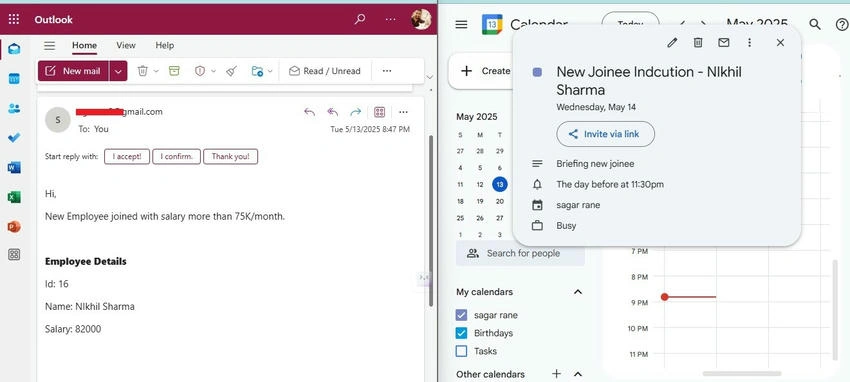Click the Sweep broom icon
The image size is (850, 382).
231,71
